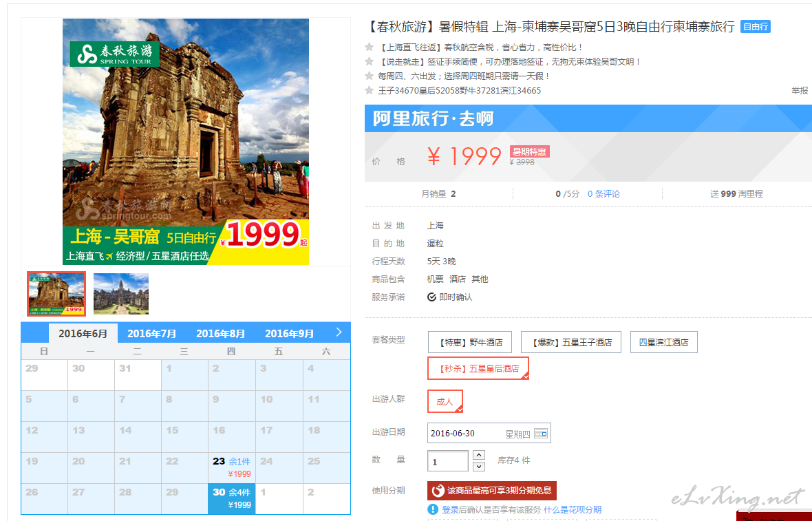Viewport: 812px width, 521px height.
Task: Click the 月销量 2 sales text
Action: 438,193
